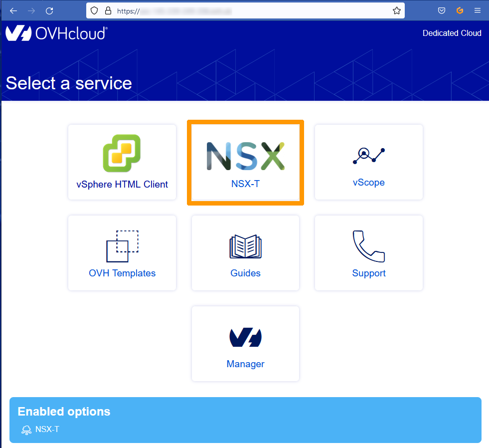The height and width of the screenshot is (448, 489).
Task: Open the NSX logo tile image
Action: pos(245,155)
